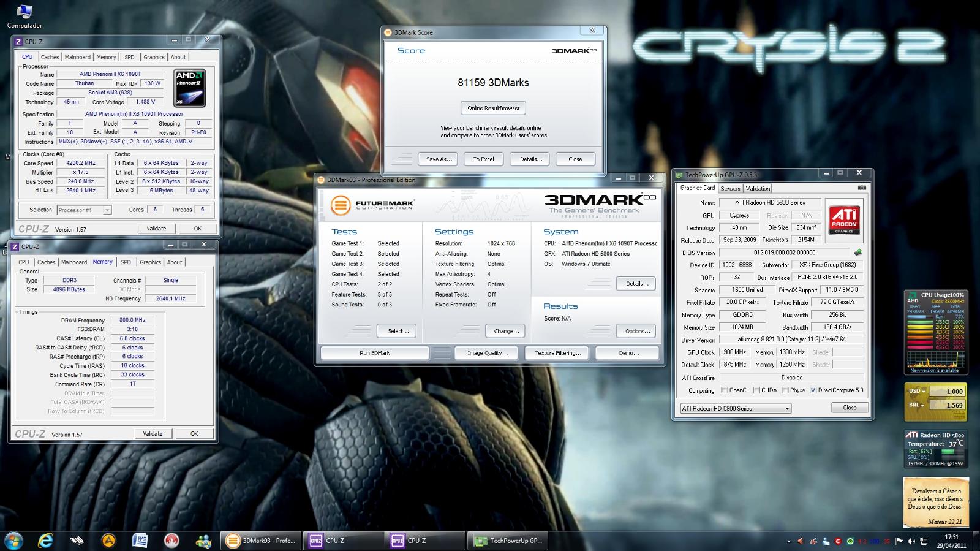Toggle the PhysX checkbox in GPU-Z
Viewport: 980px width, 551px height.
[785, 390]
